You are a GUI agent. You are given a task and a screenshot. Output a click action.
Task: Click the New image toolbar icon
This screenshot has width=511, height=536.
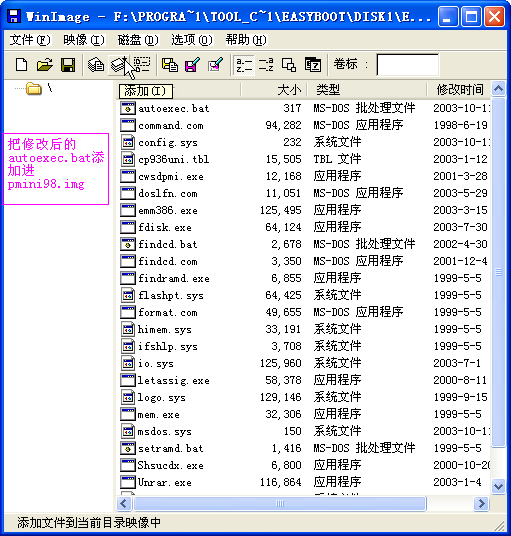pyautogui.click(x=22, y=65)
